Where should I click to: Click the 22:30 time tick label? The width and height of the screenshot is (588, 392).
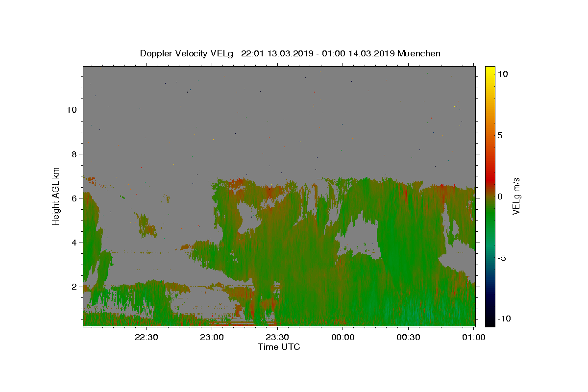click(147, 337)
